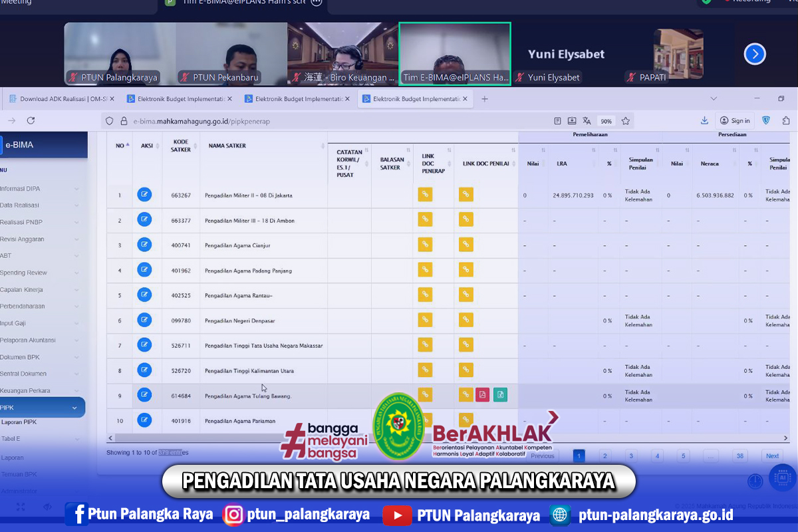Go to page 2 of the table
The width and height of the screenshot is (798, 532).
(x=604, y=456)
